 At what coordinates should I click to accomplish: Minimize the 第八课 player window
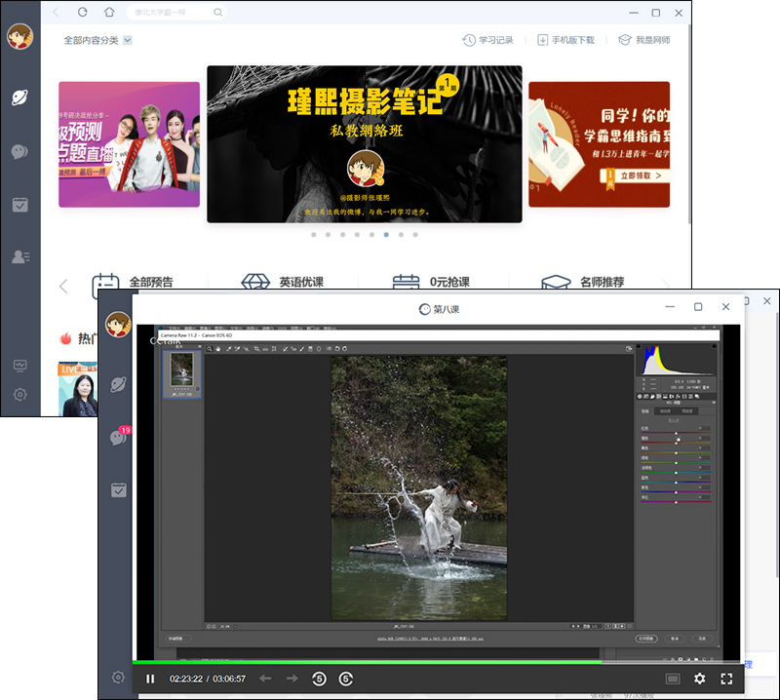[x=670, y=307]
